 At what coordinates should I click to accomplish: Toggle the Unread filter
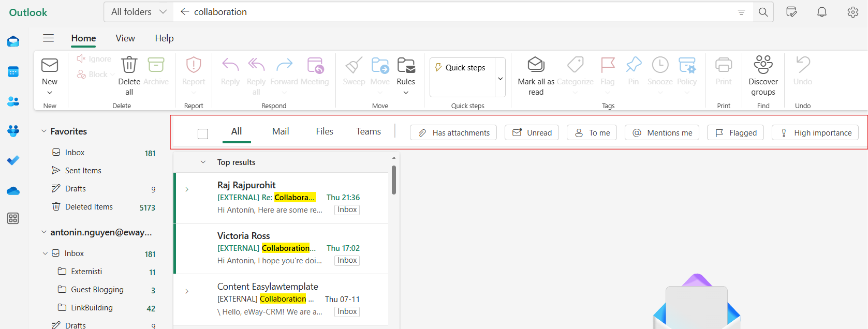(532, 132)
